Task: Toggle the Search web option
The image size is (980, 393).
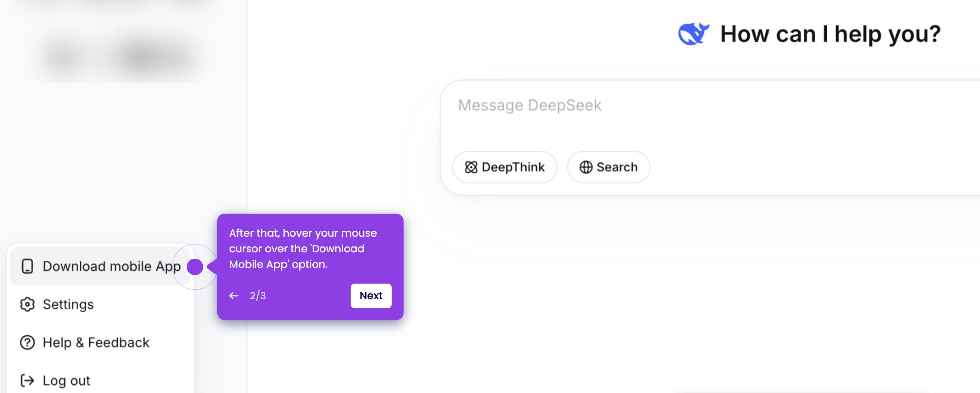Action: point(608,167)
